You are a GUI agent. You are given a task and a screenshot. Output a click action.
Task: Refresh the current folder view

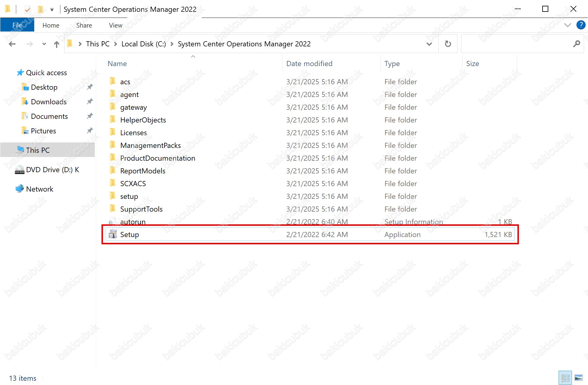coord(448,44)
